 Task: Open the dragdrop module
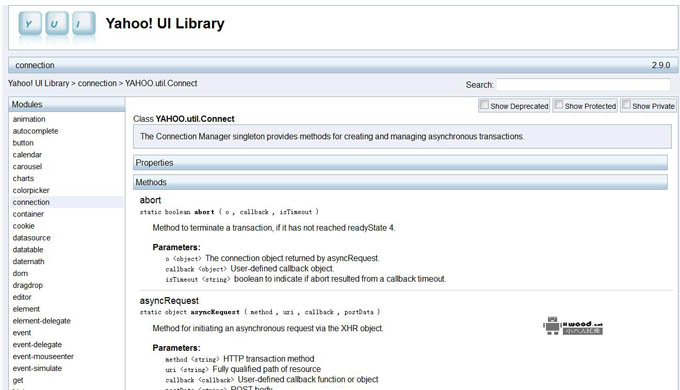pyautogui.click(x=28, y=285)
